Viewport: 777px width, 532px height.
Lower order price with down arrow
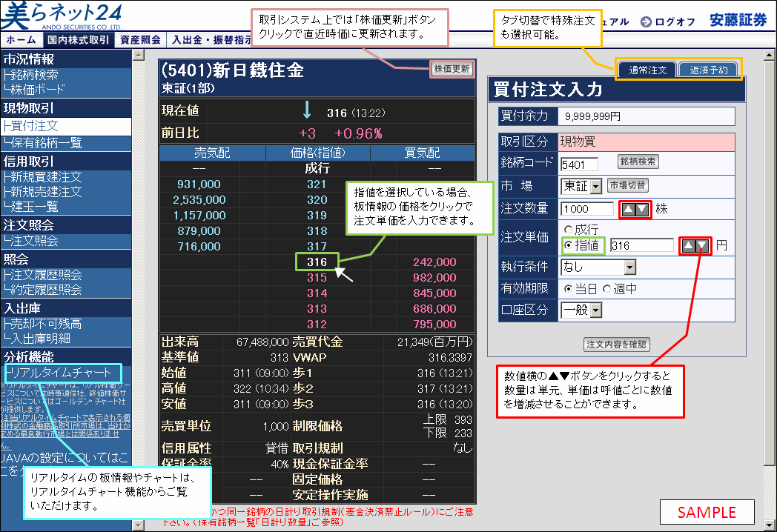click(x=702, y=246)
